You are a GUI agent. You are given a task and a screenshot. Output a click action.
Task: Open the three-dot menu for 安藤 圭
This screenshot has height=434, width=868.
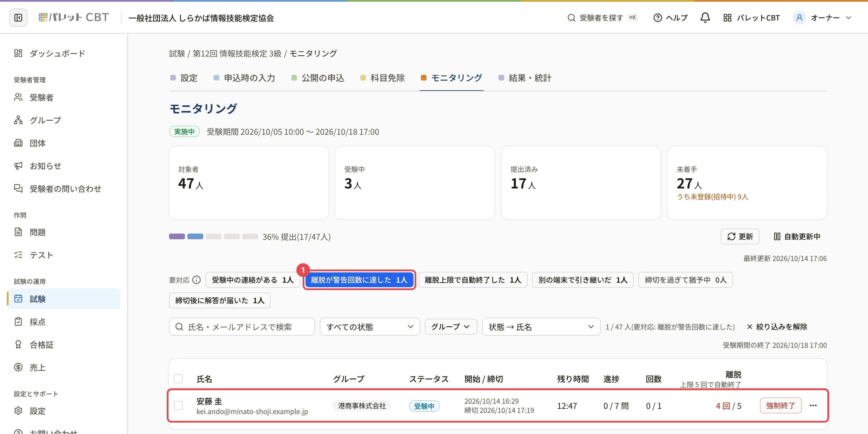(x=813, y=405)
